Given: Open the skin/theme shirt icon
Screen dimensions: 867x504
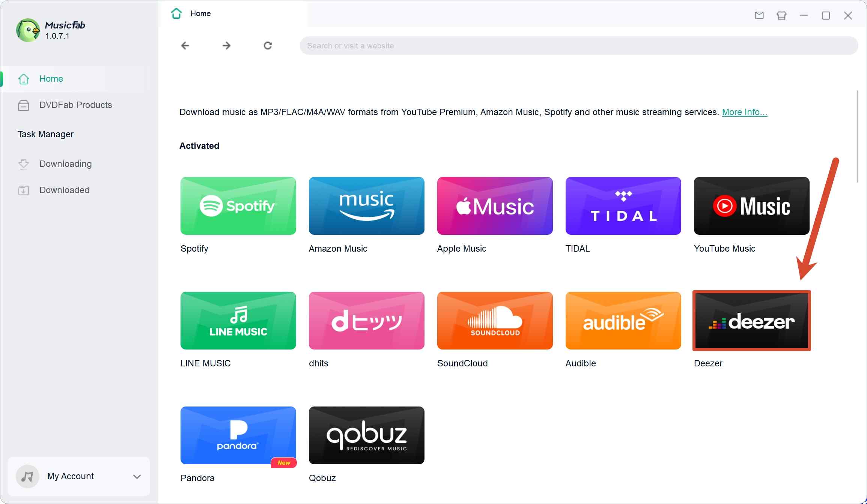Looking at the screenshot, I should click(781, 15).
